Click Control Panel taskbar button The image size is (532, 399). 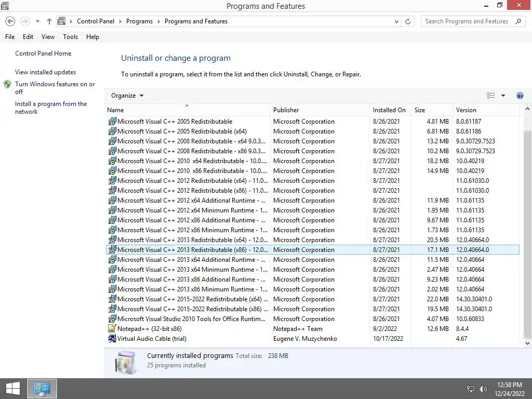point(42,389)
